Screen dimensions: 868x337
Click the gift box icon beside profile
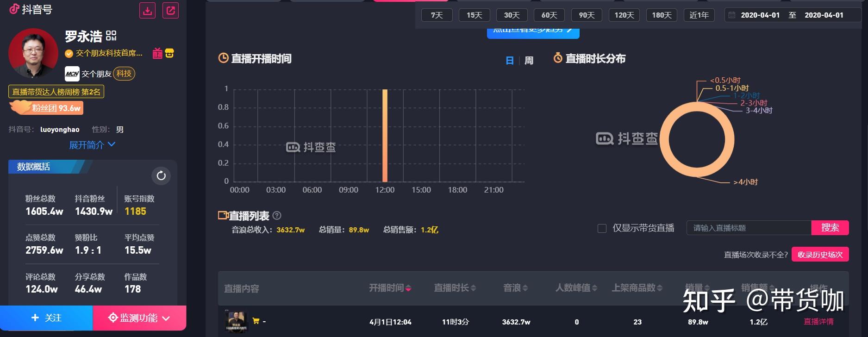tap(157, 53)
